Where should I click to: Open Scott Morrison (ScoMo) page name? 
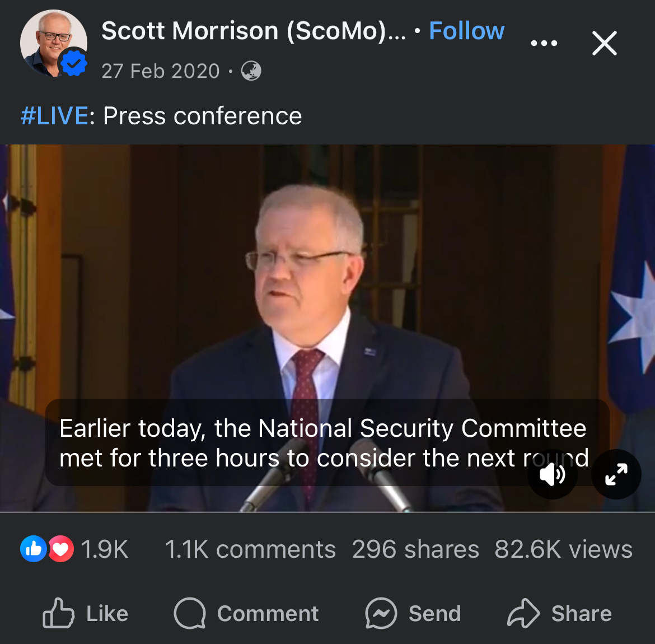tap(254, 31)
